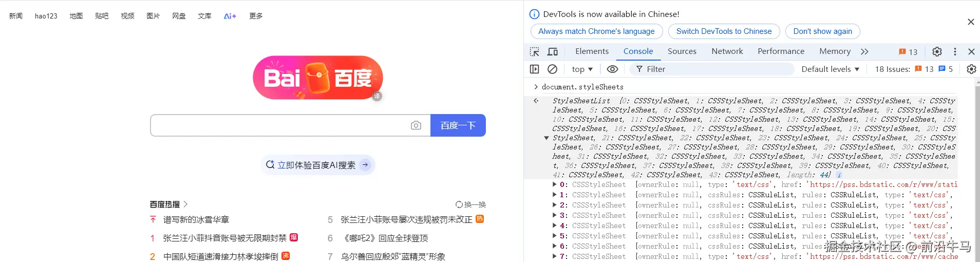
Task: Open the 贴吧 navigation link
Action: coord(102,16)
